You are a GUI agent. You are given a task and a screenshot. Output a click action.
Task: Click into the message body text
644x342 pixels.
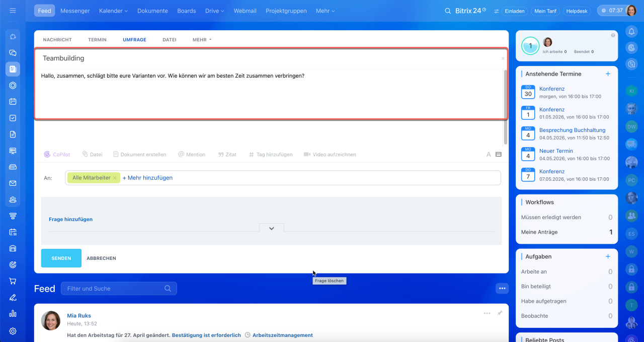click(x=173, y=76)
